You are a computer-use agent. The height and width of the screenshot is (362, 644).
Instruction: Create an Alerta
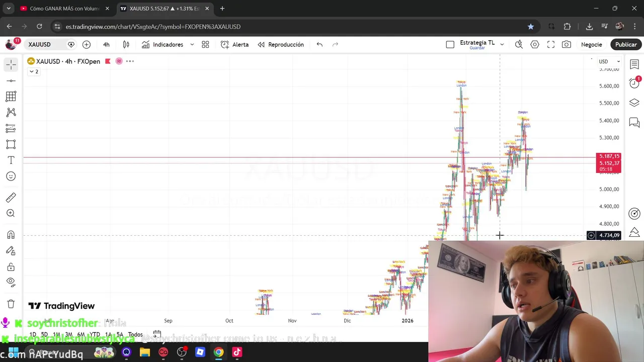point(234,44)
